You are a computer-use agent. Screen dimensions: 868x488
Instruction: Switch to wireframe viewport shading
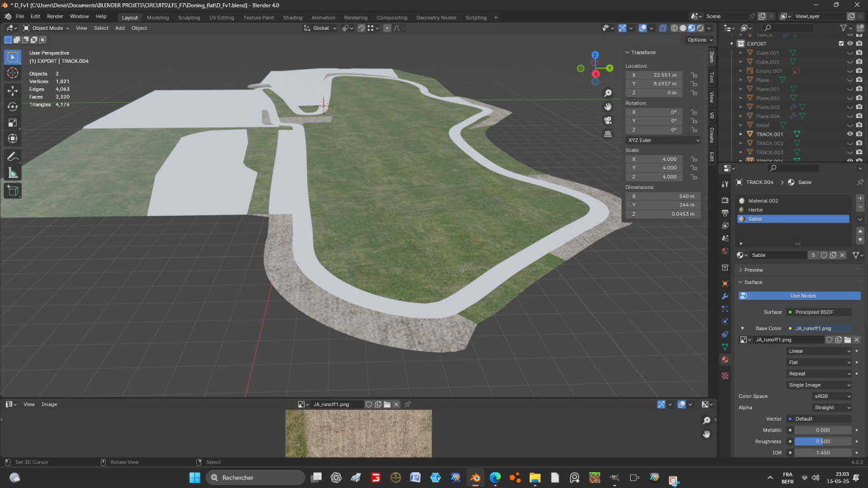tap(674, 28)
